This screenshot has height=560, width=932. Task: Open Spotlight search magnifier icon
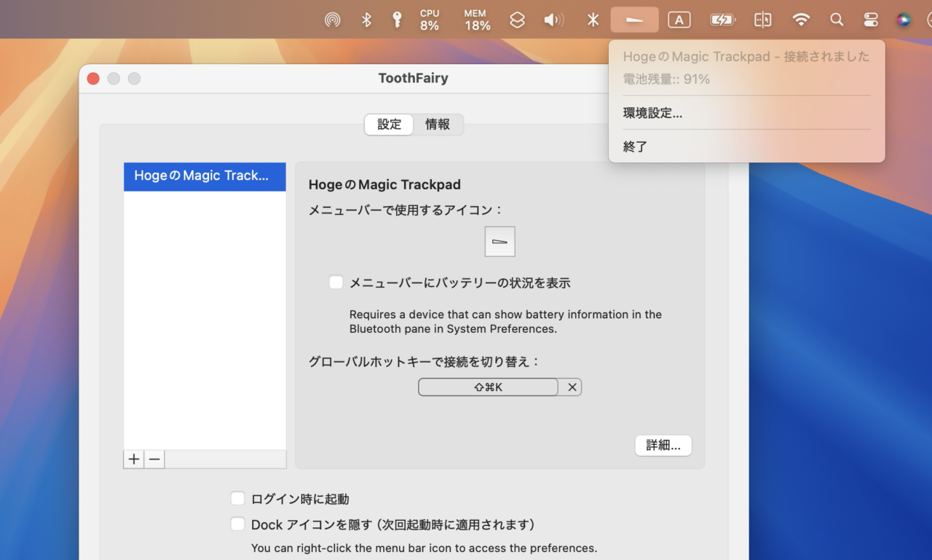(837, 20)
